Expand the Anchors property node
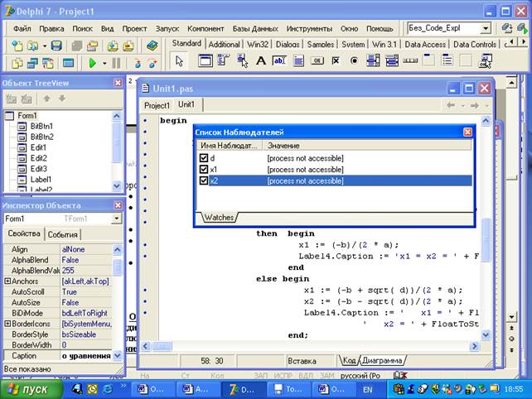Image resolution: width=532 pixels, height=399 pixels. coord(7,281)
